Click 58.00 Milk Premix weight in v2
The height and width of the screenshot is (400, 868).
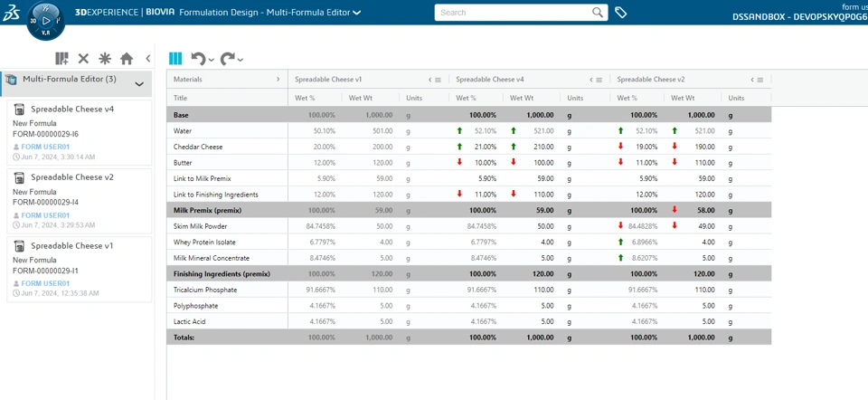[705, 211]
